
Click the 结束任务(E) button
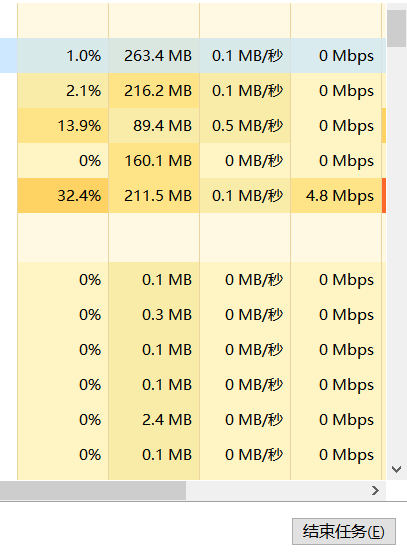tap(344, 531)
